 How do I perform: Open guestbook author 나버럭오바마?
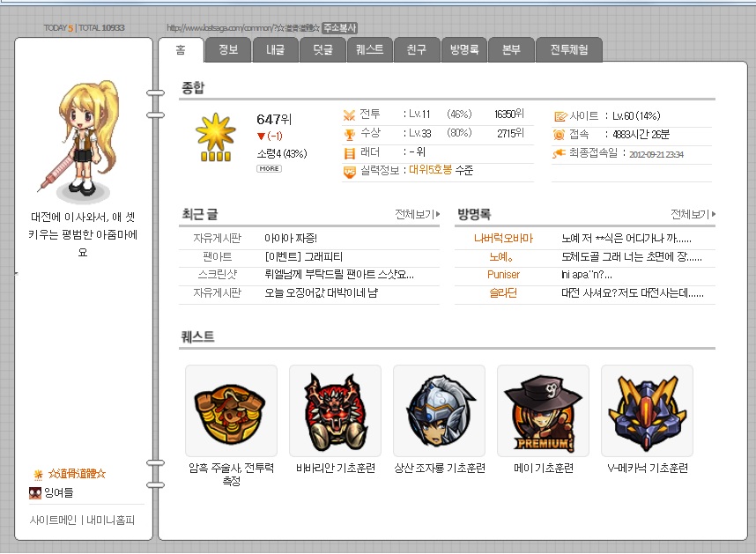[503, 238]
